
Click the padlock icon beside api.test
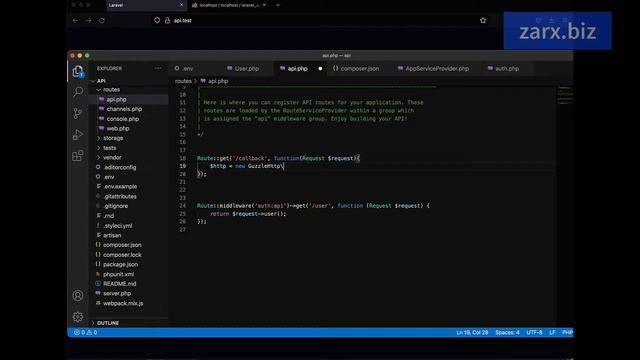coord(167,20)
